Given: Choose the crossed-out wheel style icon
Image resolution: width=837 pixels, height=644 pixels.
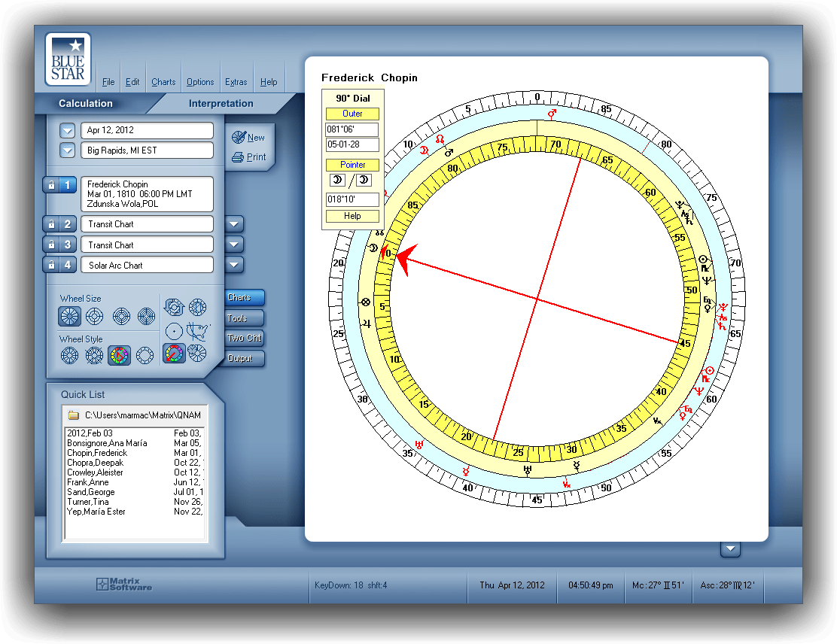Looking at the screenshot, I should click(95, 355).
